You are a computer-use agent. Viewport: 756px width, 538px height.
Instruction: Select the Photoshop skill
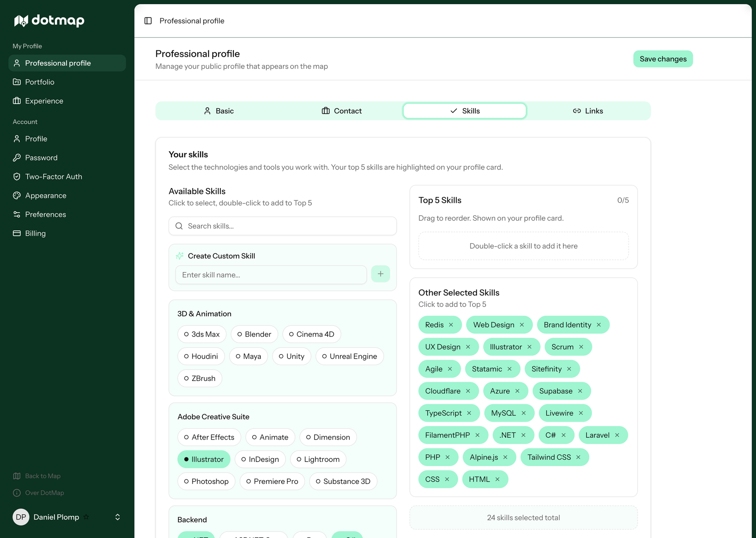(206, 482)
